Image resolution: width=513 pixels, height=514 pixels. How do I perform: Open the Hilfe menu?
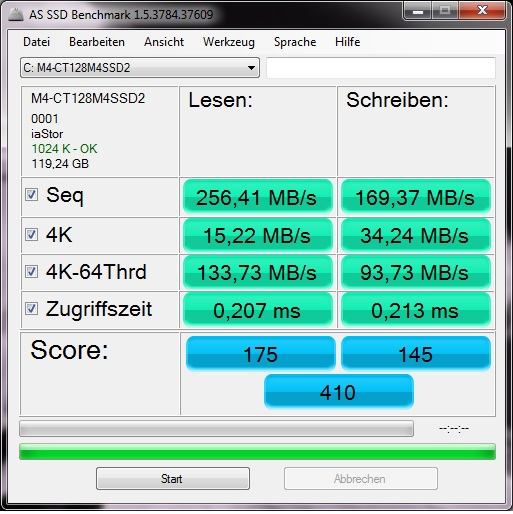click(348, 42)
